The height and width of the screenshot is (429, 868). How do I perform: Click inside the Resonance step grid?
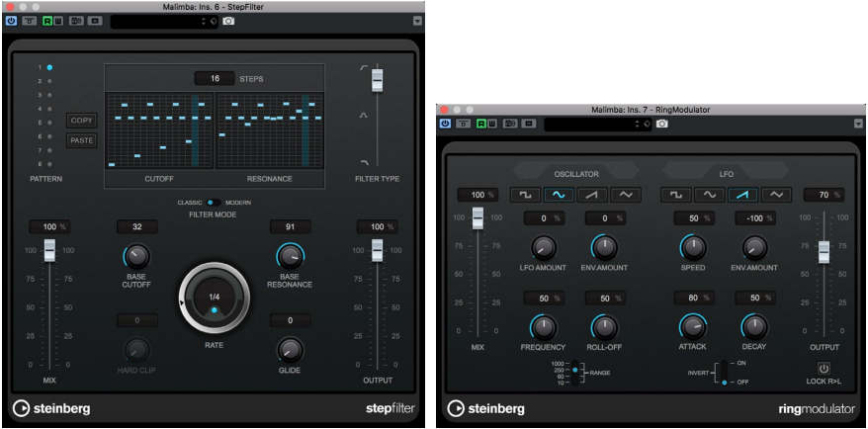270,130
